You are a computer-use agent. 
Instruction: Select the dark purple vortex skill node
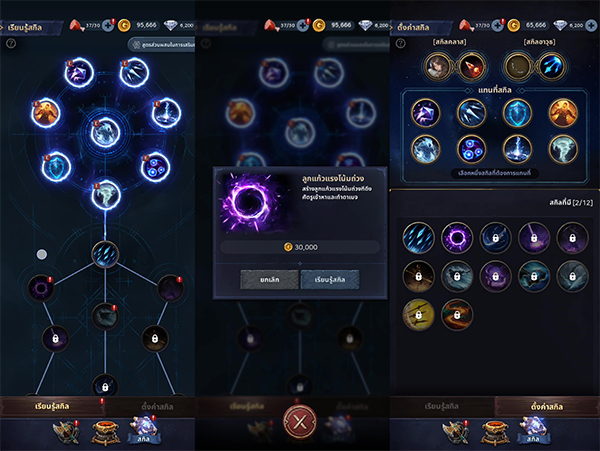click(41, 288)
